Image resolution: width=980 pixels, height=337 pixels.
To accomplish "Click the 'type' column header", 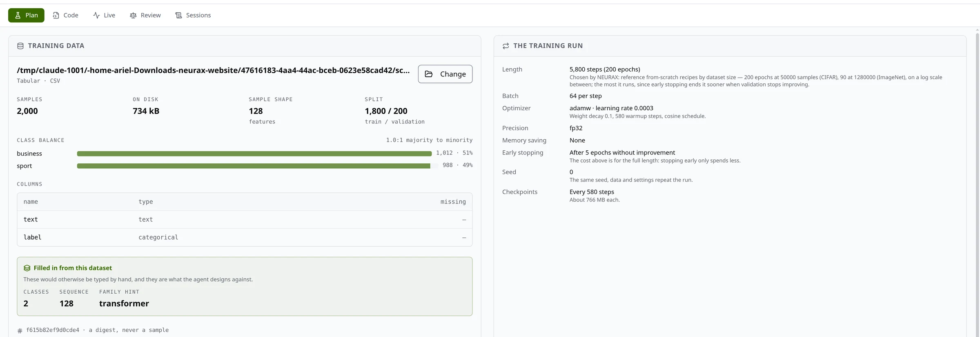I will pyautogui.click(x=146, y=202).
